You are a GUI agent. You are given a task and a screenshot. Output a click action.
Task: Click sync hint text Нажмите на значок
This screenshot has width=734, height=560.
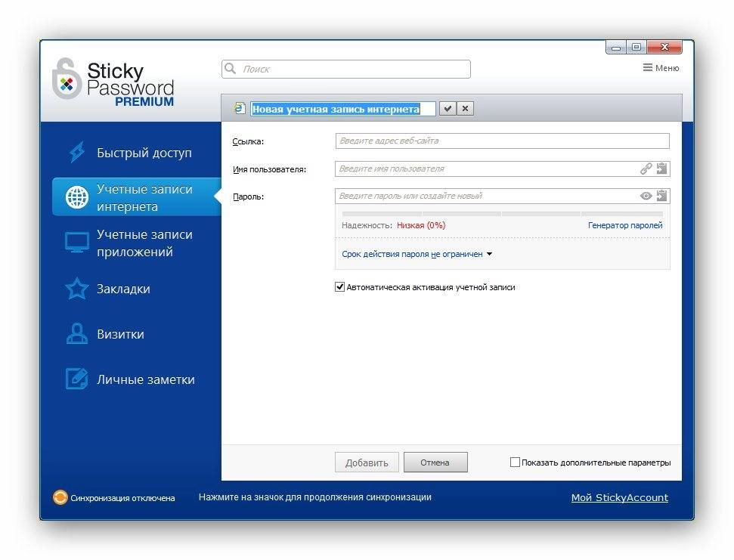click(x=315, y=497)
